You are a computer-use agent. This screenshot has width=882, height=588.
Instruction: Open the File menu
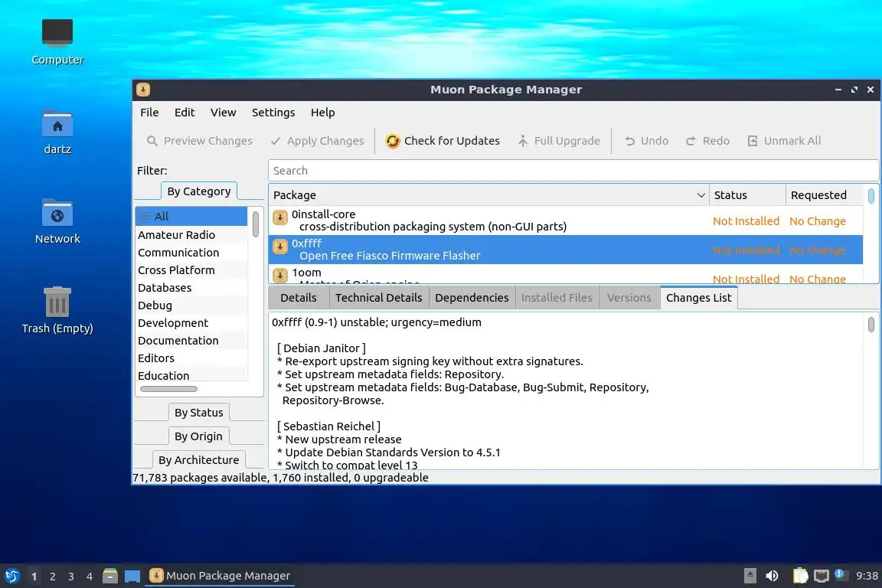149,113
